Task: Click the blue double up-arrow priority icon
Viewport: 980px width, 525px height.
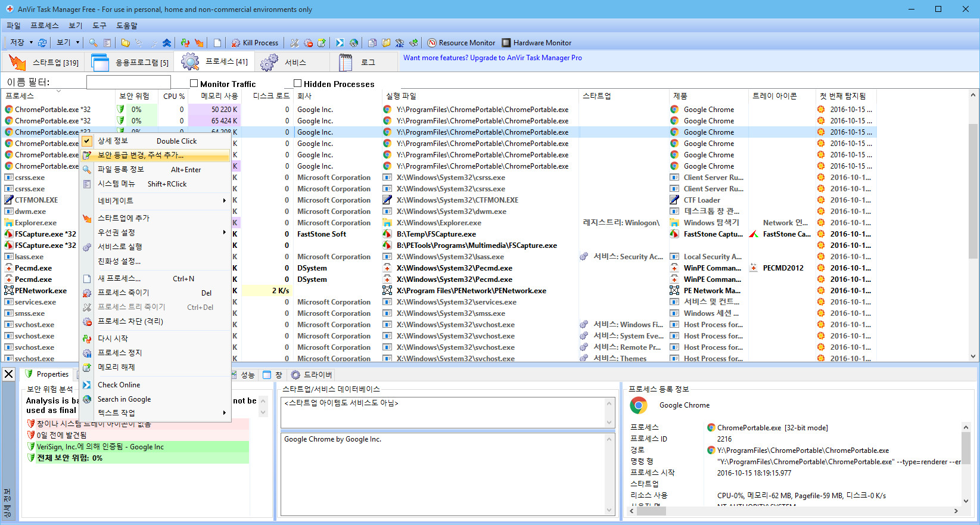Action: [x=167, y=43]
